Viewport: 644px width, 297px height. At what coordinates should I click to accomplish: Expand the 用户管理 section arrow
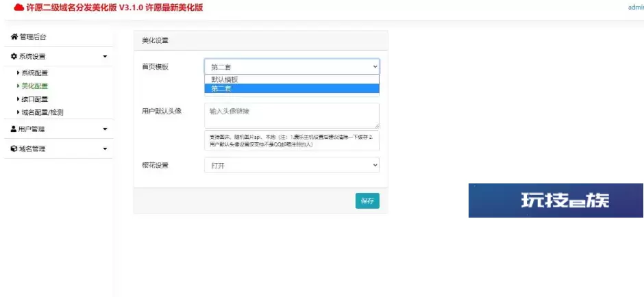pos(105,129)
